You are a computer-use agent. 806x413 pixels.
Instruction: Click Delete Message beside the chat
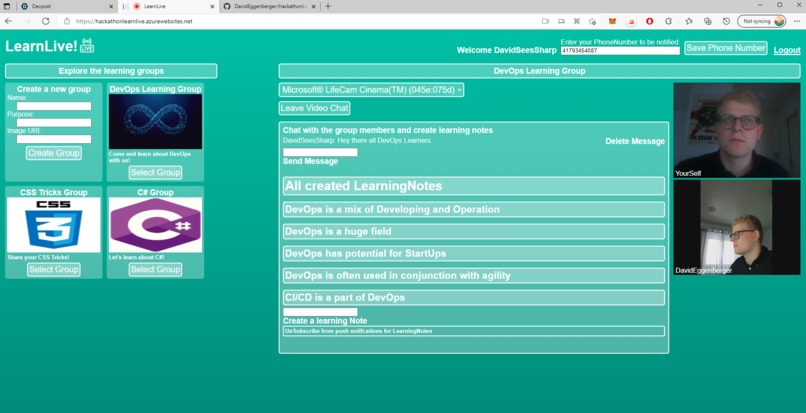pyautogui.click(x=635, y=141)
